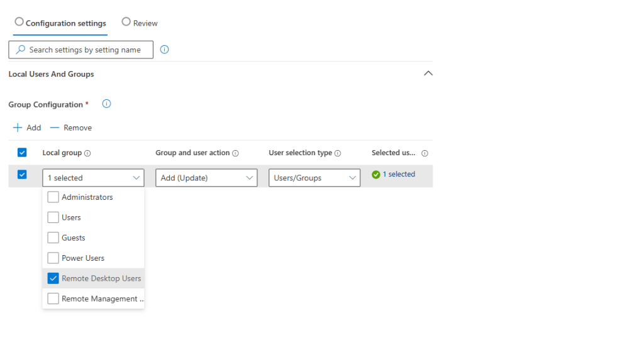Go to the Review step
644x355 pixels.
click(x=140, y=23)
